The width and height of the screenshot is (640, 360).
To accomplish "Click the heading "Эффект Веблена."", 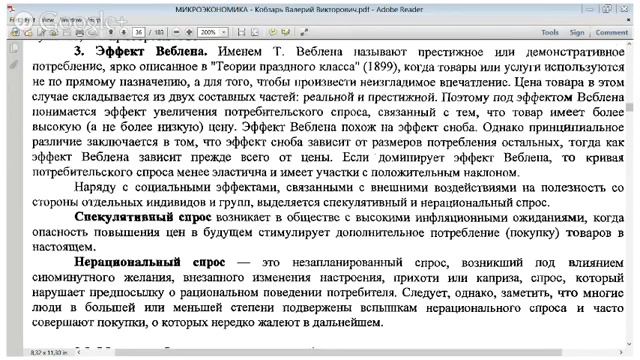I will 151,51.
